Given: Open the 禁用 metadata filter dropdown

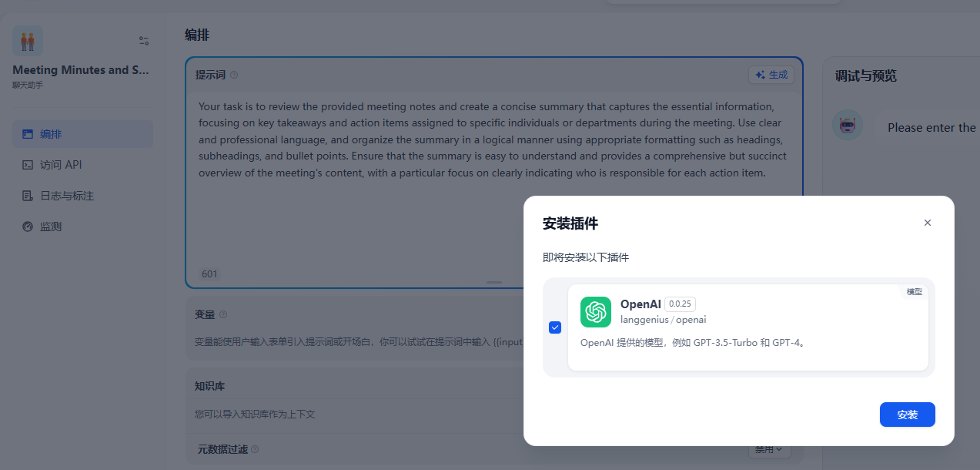Looking at the screenshot, I should click(x=768, y=449).
